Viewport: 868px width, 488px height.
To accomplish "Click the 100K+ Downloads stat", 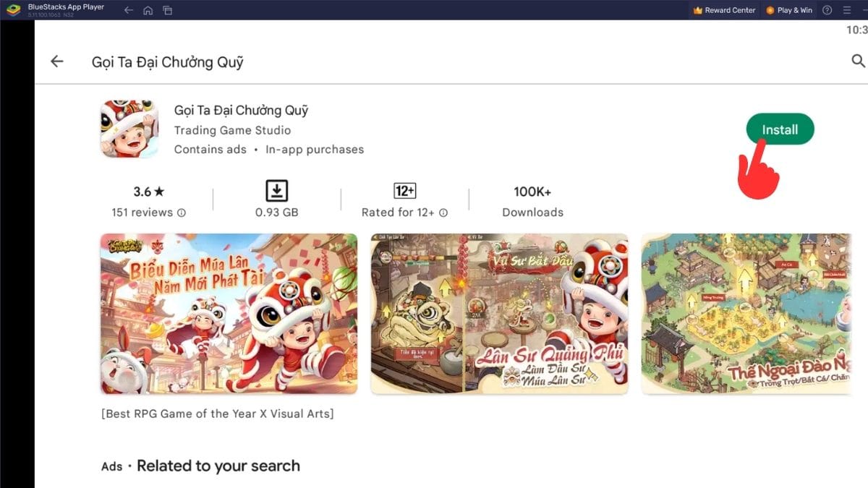I will tap(533, 202).
